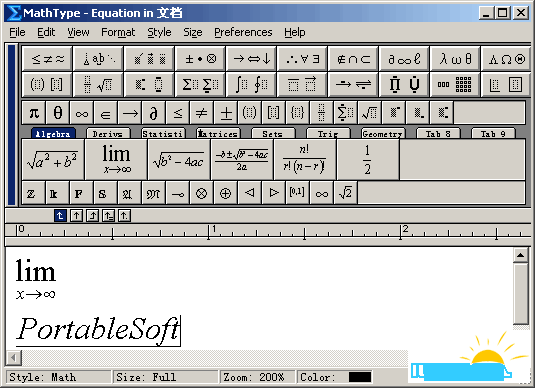Insert the pi symbol
Viewport: 535px width, 388px height.
point(34,113)
